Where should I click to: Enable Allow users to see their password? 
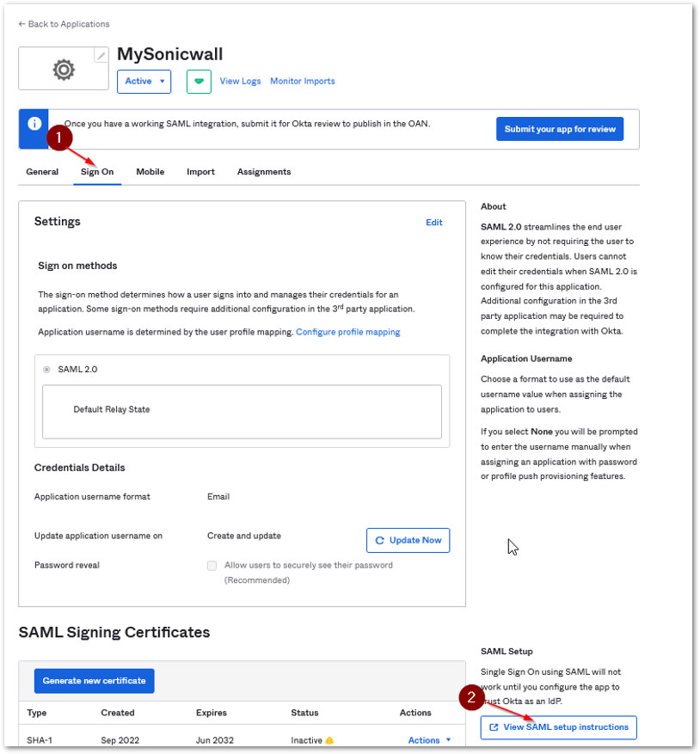[212, 566]
